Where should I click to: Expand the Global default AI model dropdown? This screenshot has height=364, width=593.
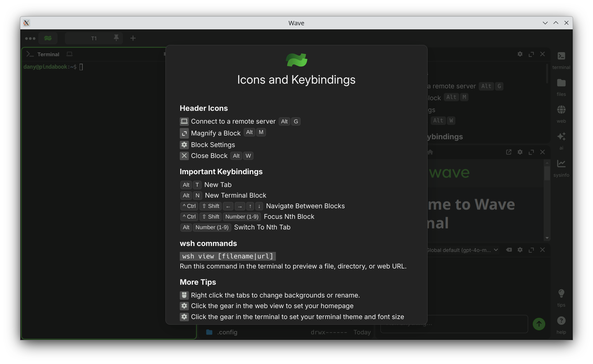(463, 250)
